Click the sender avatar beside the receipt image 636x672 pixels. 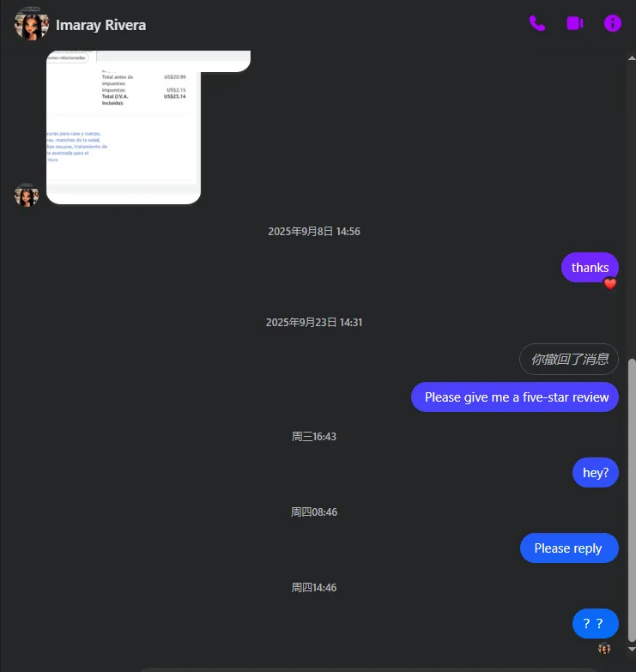(27, 195)
